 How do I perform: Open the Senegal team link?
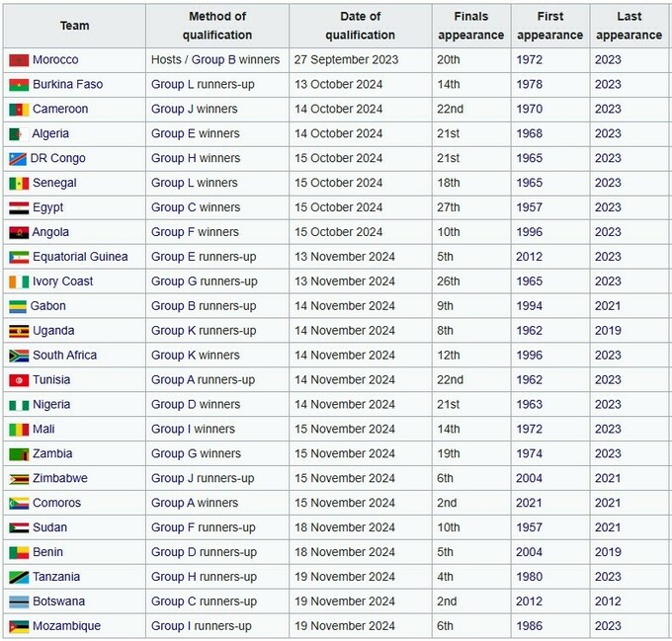[54, 184]
